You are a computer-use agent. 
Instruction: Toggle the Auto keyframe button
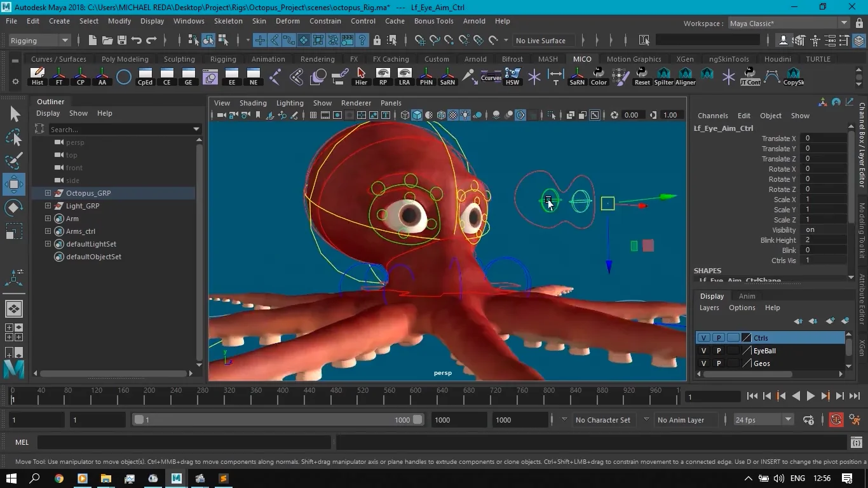(836, 419)
